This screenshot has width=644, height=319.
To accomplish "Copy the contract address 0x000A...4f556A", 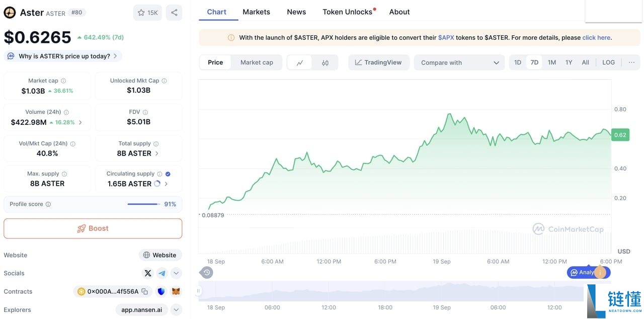I will (x=145, y=291).
